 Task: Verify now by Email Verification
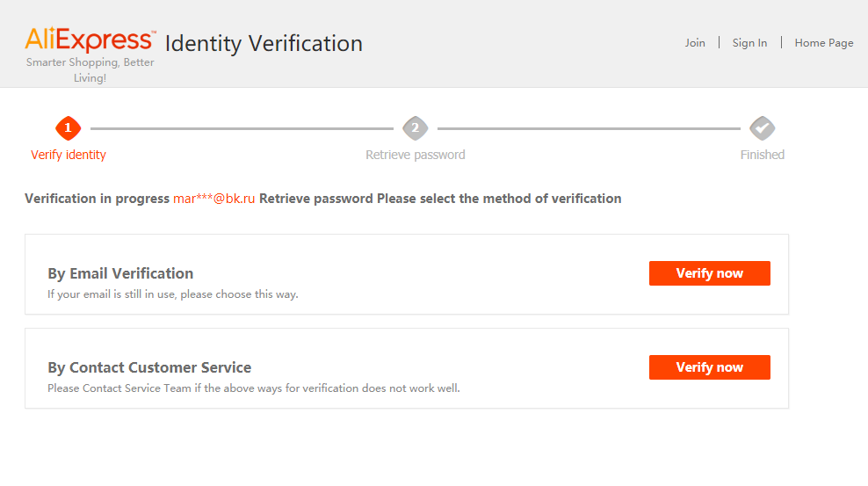pyautogui.click(x=710, y=273)
